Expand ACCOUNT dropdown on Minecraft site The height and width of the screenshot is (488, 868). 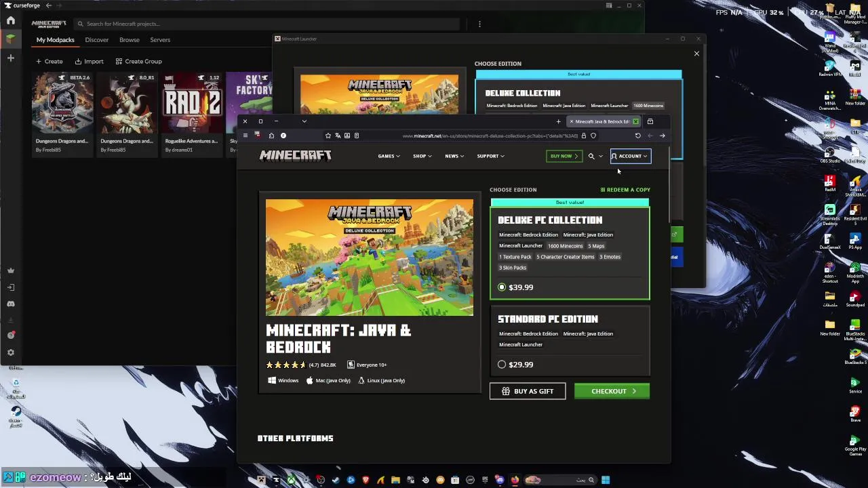pyautogui.click(x=631, y=156)
